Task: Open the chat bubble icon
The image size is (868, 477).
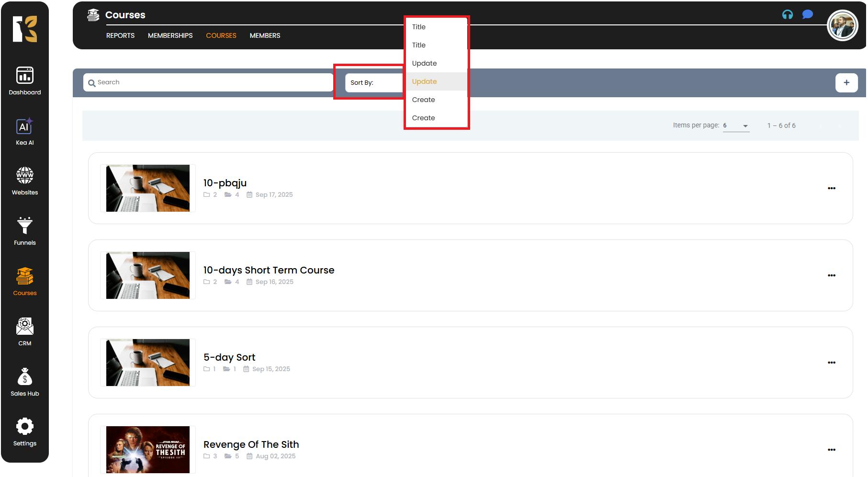Action: (807, 15)
